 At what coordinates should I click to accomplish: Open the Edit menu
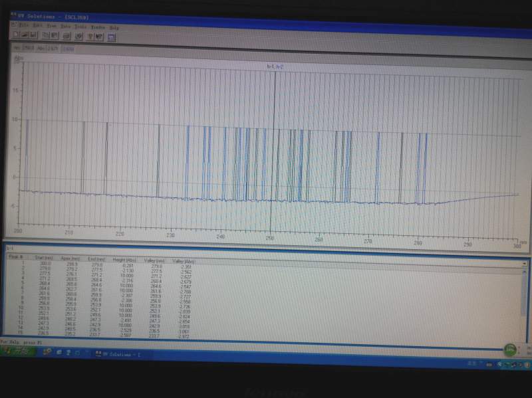(x=38, y=25)
